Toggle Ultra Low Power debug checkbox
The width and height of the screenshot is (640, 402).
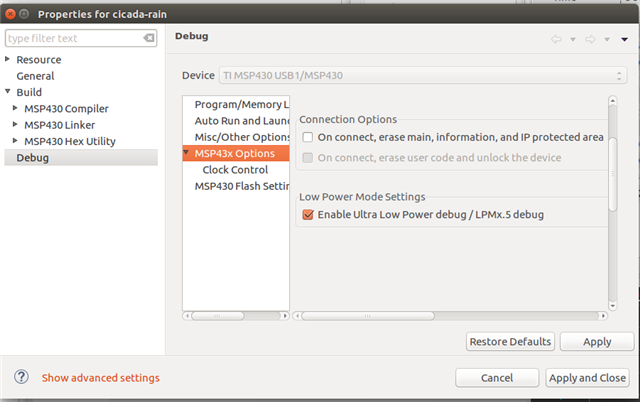pyautogui.click(x=309, y=214)
